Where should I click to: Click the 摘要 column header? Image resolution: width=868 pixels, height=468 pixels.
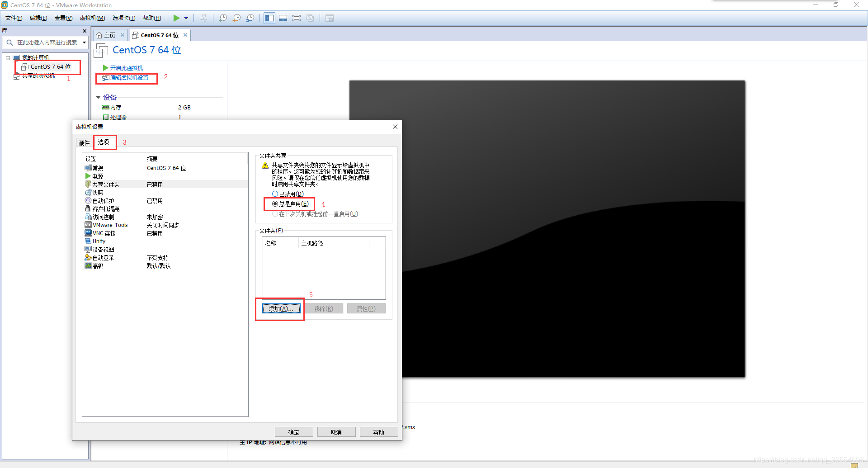coord(196,159)
